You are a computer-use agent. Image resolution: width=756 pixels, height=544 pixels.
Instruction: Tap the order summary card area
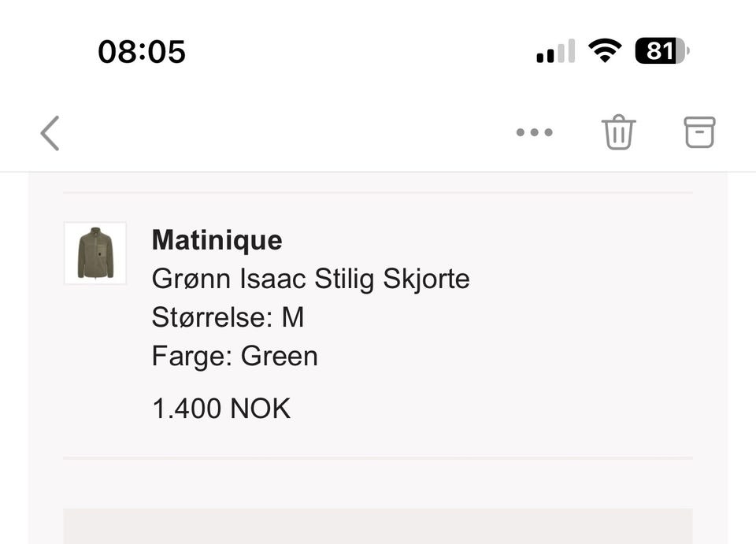tap(378, 323)
